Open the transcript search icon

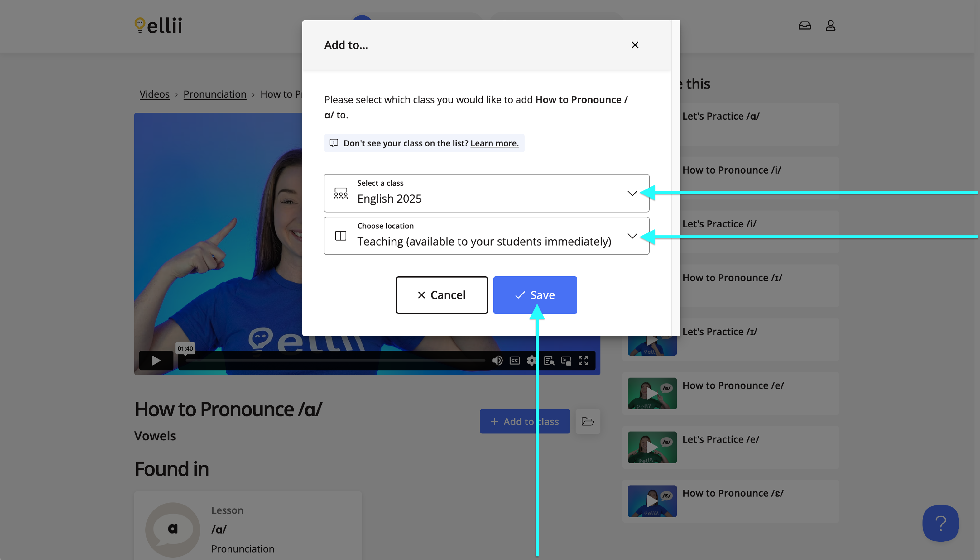pyautogui.click(x=549, y=360)
